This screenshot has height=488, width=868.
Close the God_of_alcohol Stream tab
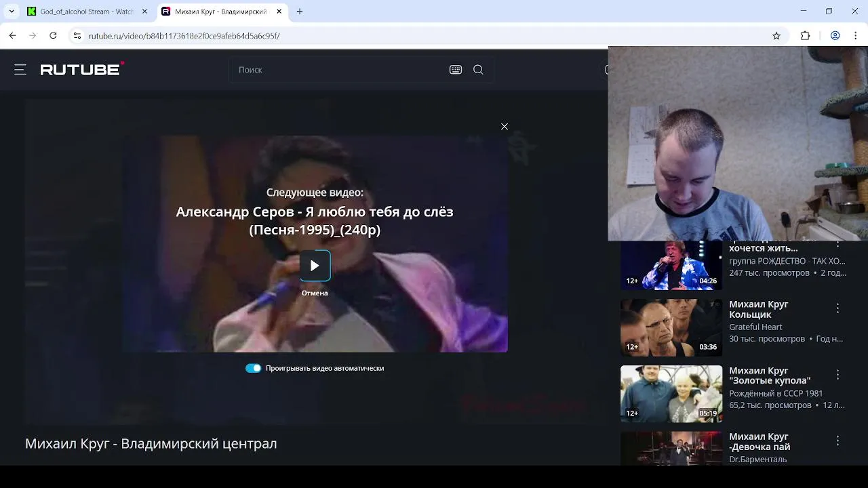coord(144,12)
